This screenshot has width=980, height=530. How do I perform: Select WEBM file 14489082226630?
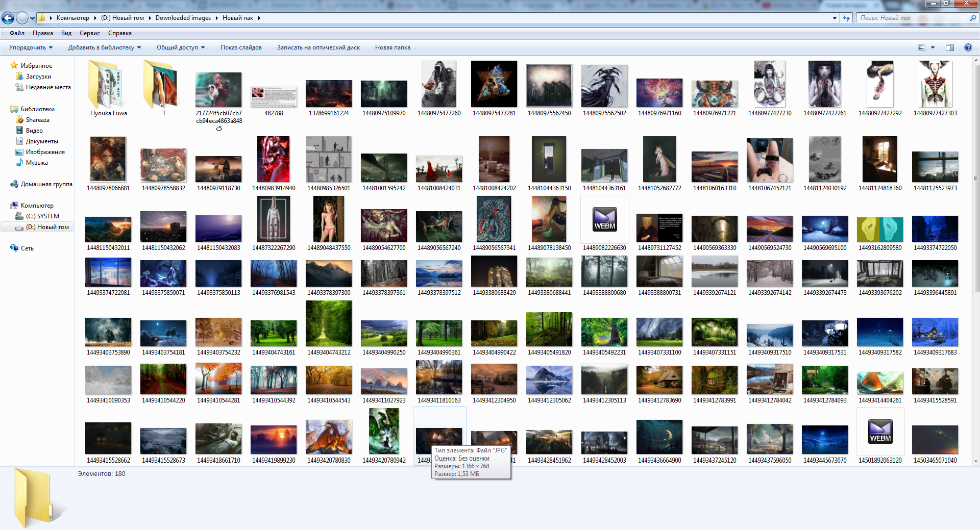(604, 219)
